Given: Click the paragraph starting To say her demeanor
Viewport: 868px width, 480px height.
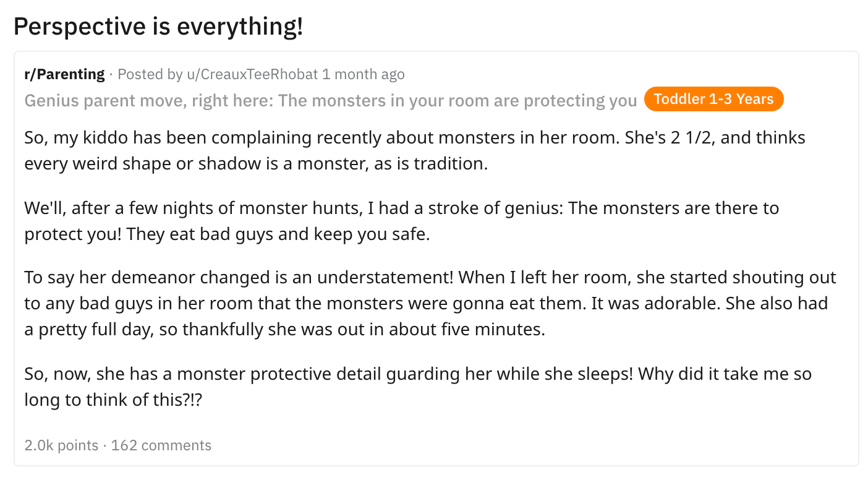Looking at the screenshot, I should tap(430, 303).
